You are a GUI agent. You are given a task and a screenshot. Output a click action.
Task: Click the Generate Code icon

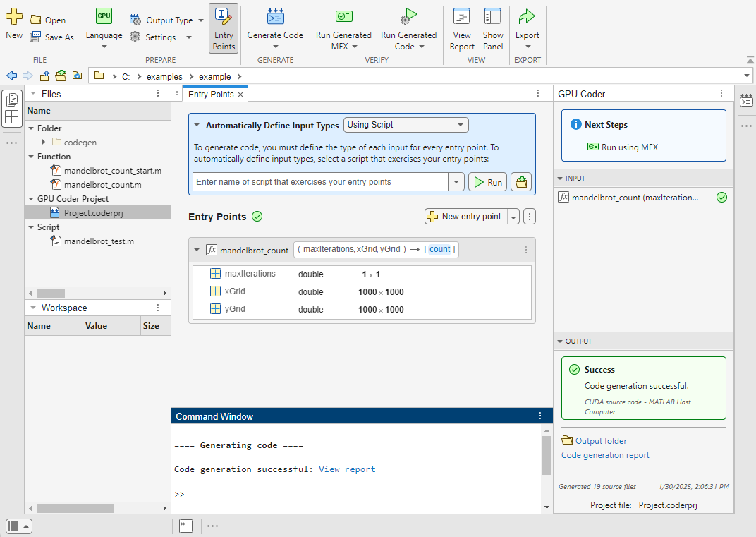(275, 16)
